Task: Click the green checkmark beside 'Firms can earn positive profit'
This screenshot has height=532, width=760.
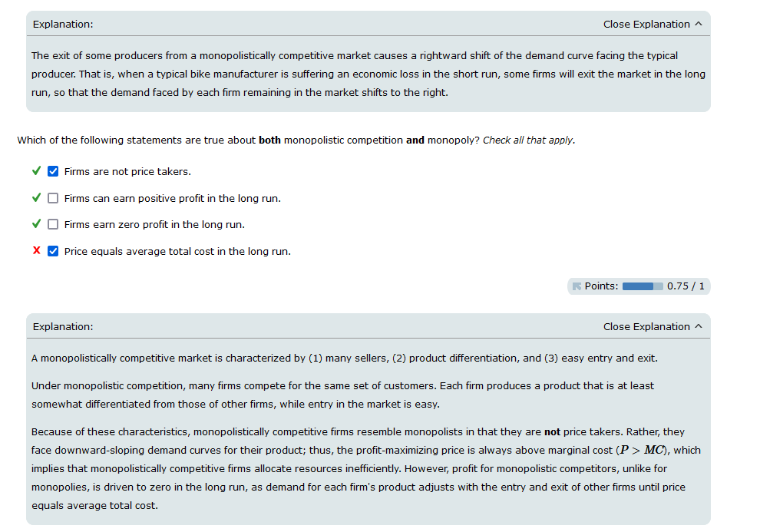Action: pos(36,197)
